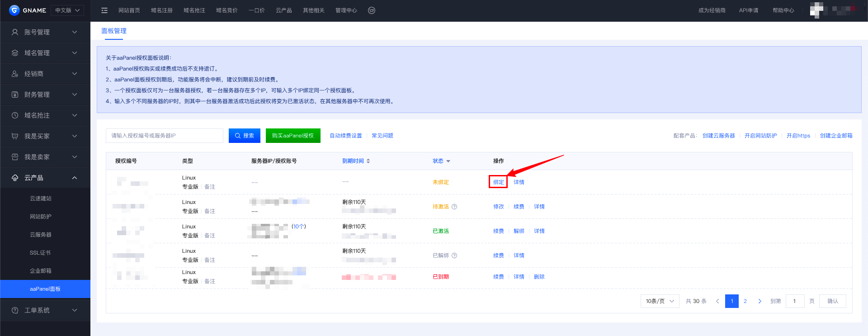
Task: Open 域名竞价 in top navigation
Action: pos(226,10)
